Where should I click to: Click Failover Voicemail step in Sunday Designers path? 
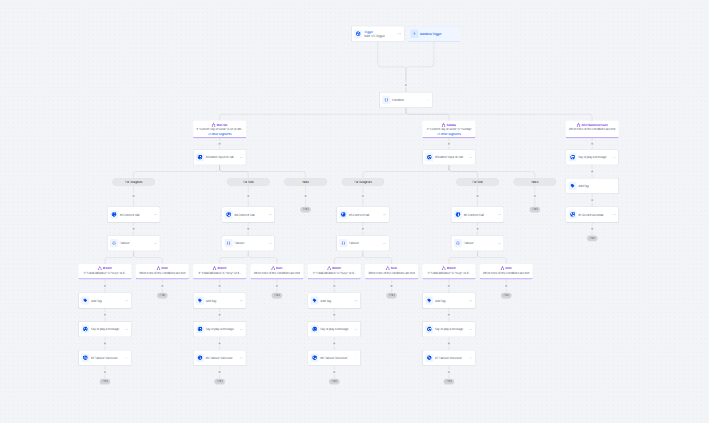334,357
